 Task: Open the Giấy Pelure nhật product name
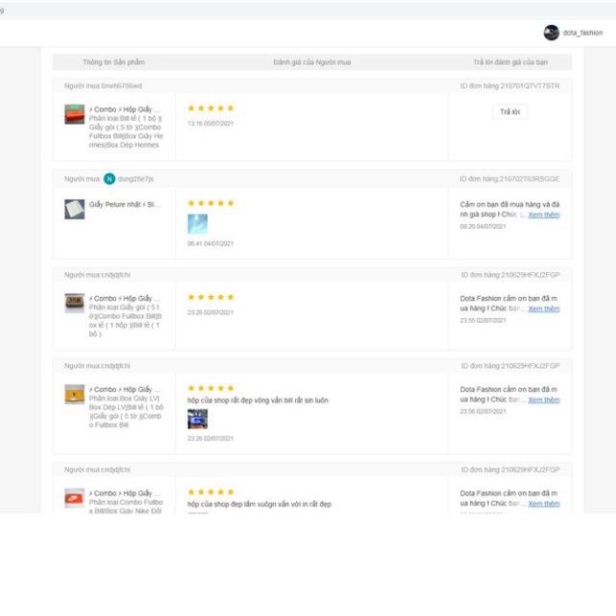[x=124, y=204]
